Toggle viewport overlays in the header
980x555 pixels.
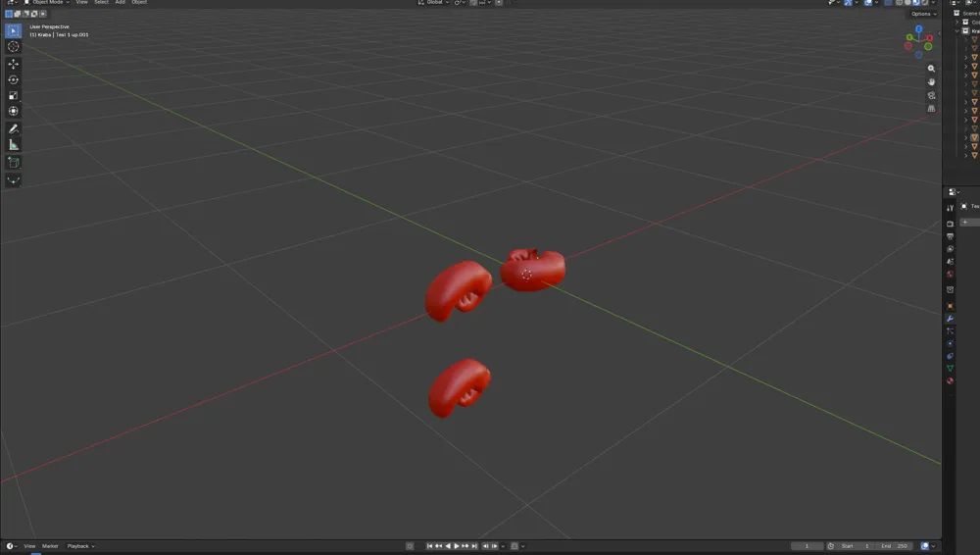(x=868, y=3)
